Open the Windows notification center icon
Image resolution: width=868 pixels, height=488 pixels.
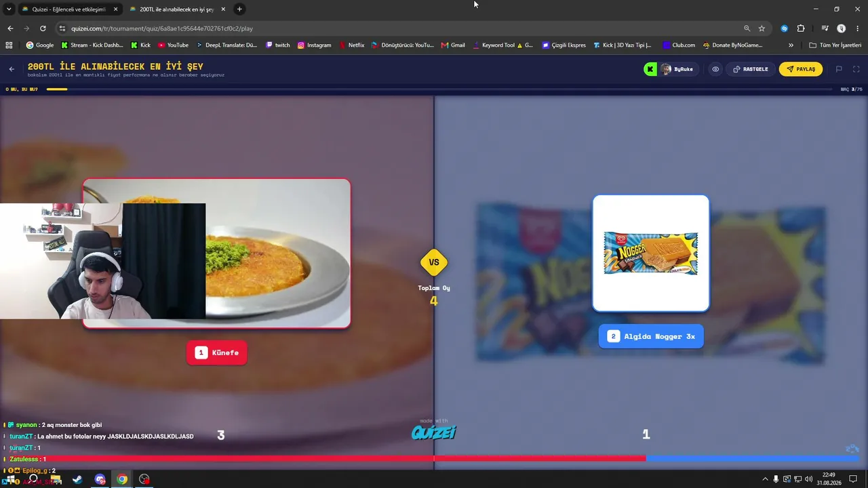853,479
